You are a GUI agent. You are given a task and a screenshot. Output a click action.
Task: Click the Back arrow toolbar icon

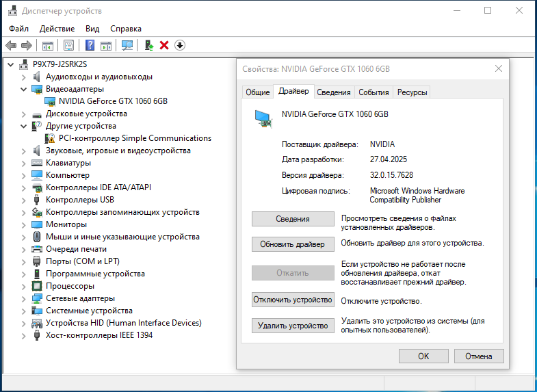coord(11,45)
